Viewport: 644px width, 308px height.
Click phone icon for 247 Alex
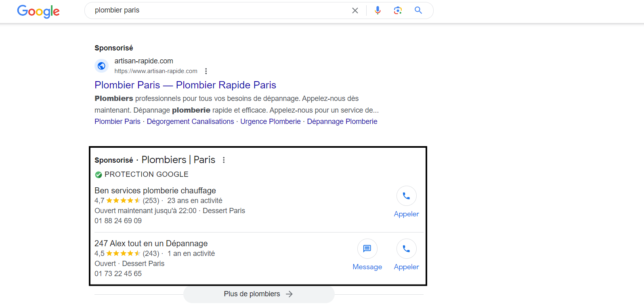coord(406,249)
